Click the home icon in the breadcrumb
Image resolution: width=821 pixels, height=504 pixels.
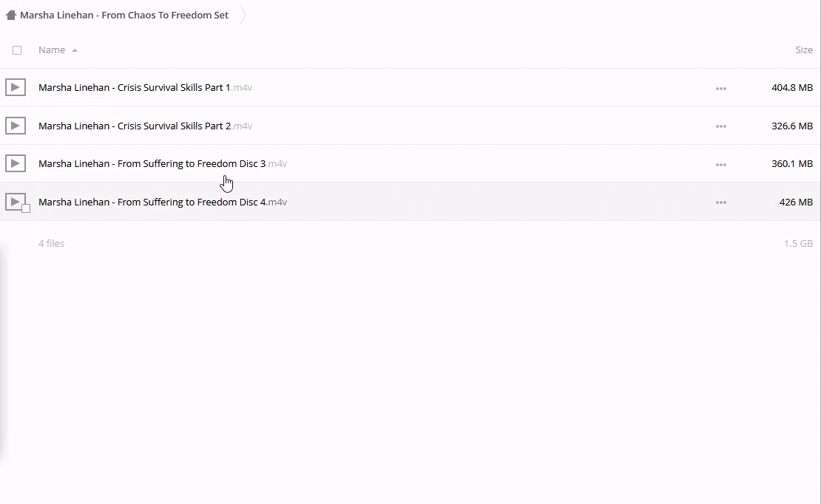[10, 15]
